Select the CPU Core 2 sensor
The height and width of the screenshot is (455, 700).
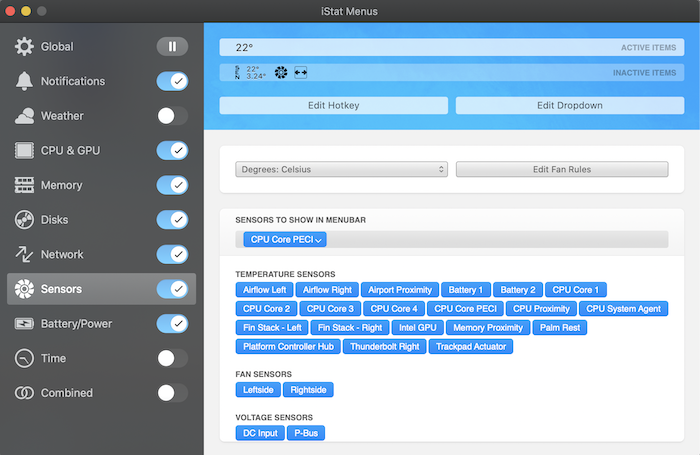(x=267, y=309)
